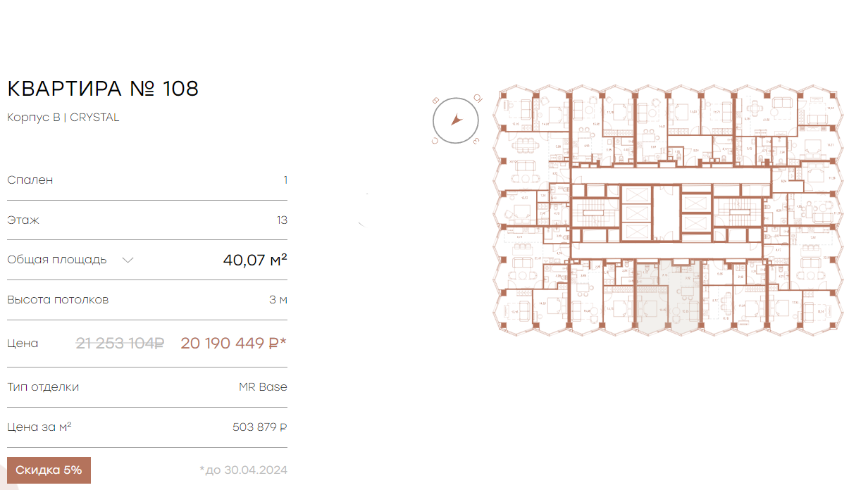
Task: Open the Общая площадь label breakdown
Action: [57, 259]
